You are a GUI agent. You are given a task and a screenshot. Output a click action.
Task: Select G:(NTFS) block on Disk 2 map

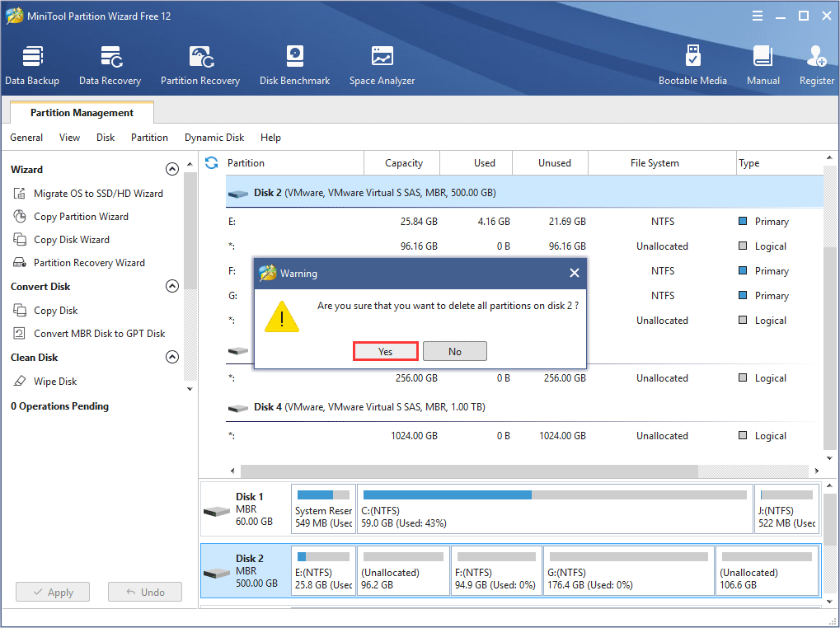629,571
